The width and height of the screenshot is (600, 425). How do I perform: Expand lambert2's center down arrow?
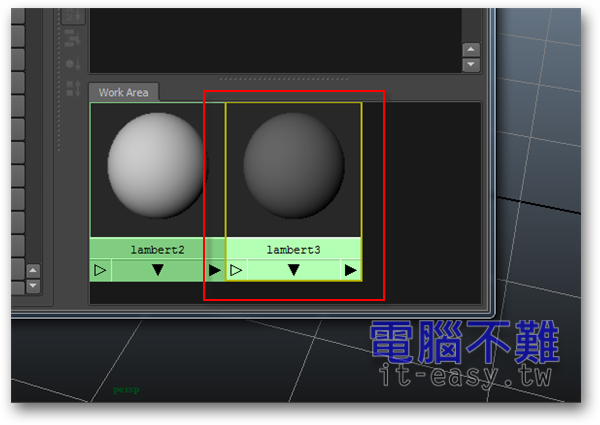tap(157, 270)
